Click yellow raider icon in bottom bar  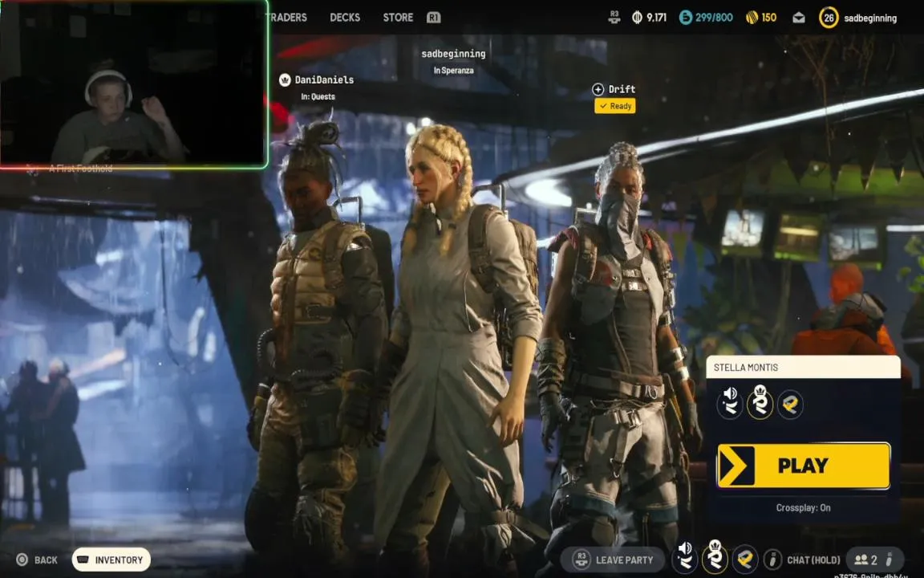[x=745, y=559]
